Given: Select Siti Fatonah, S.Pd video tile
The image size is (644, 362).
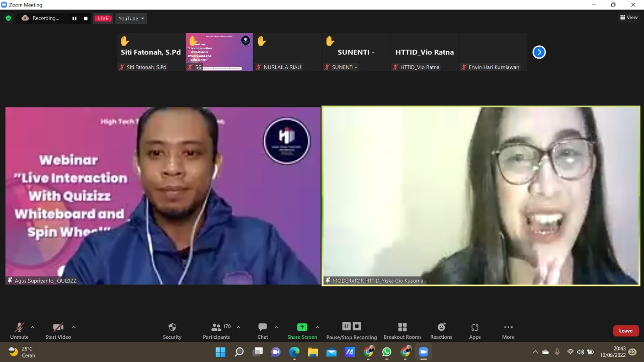Looking at the screenshot, I should [151, 52].
